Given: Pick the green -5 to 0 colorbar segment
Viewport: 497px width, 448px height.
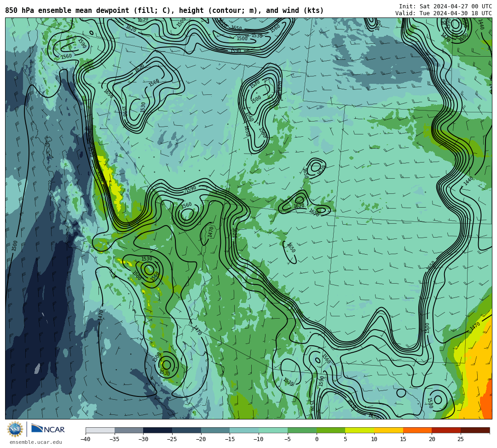Looking at the screenshot, I should [302, 430].
